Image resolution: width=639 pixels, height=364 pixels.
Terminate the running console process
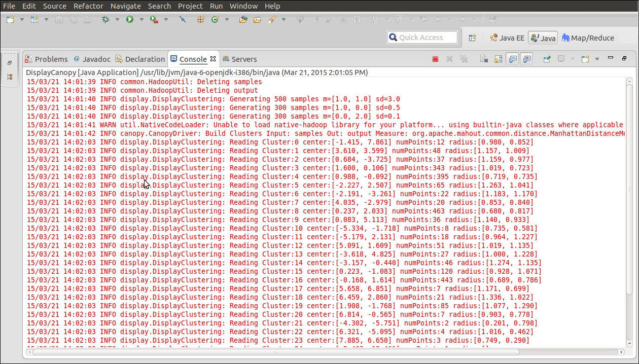tap(435, 59)
